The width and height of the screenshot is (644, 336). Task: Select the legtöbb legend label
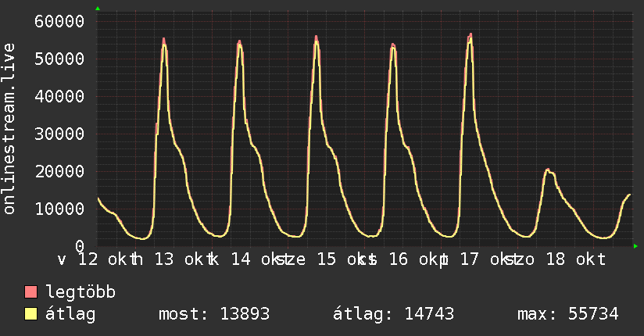(x=81, y=293)
